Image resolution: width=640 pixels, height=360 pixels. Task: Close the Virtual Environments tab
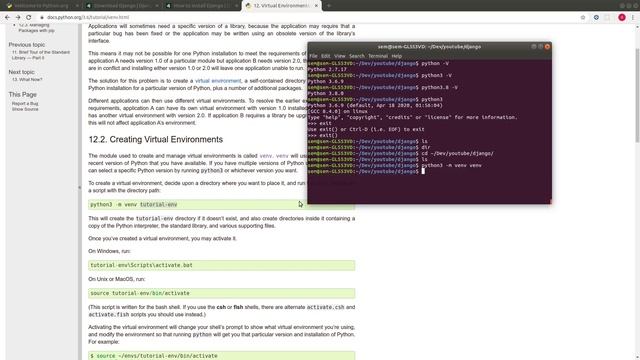coord(316,6)
